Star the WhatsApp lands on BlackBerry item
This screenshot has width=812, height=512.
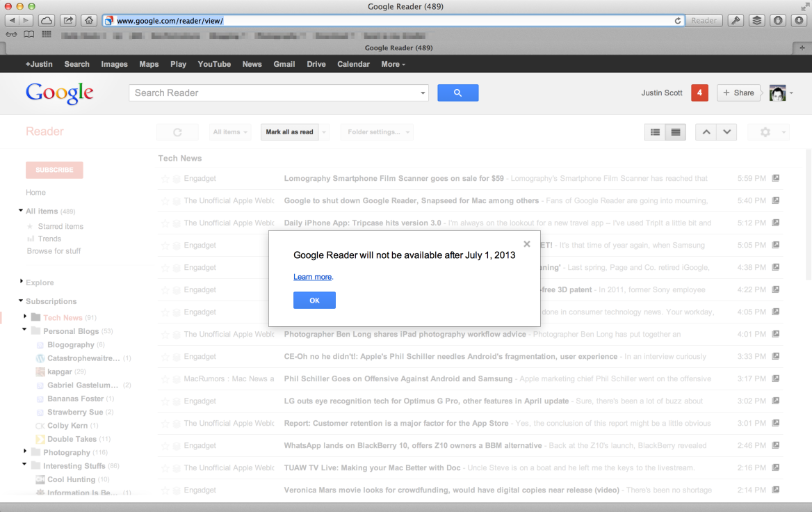click(165, 446)
